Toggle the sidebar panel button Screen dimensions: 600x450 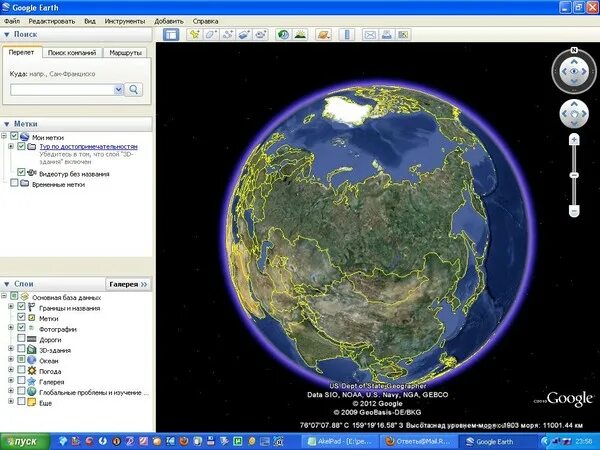coord(171,35)
